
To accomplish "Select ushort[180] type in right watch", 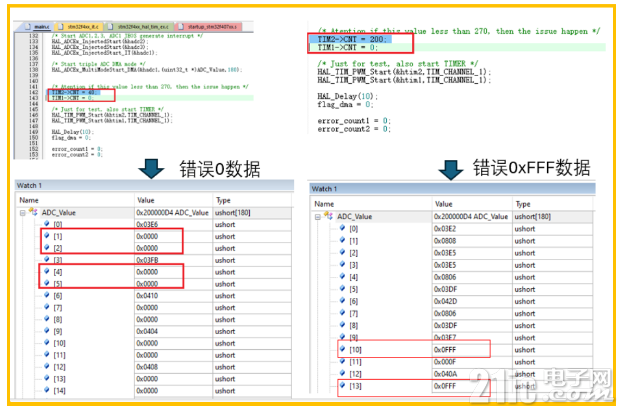I will pos(532,217).
